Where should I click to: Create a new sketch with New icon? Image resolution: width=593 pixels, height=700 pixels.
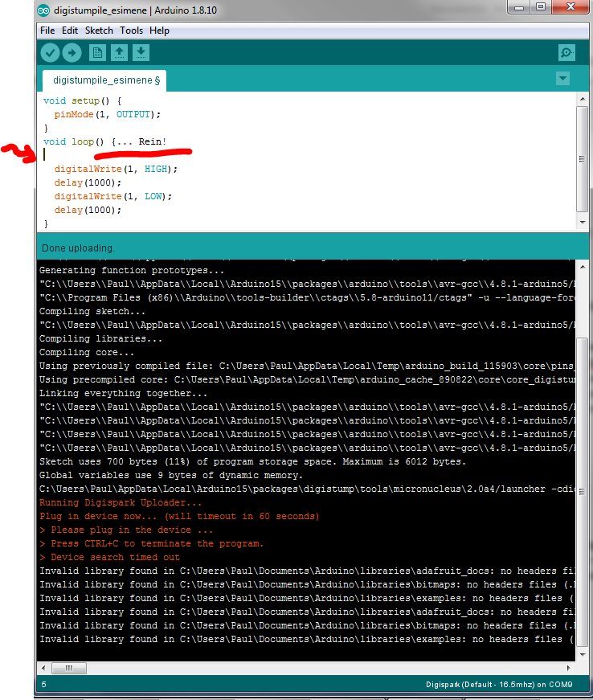click(x=97, y=53)
